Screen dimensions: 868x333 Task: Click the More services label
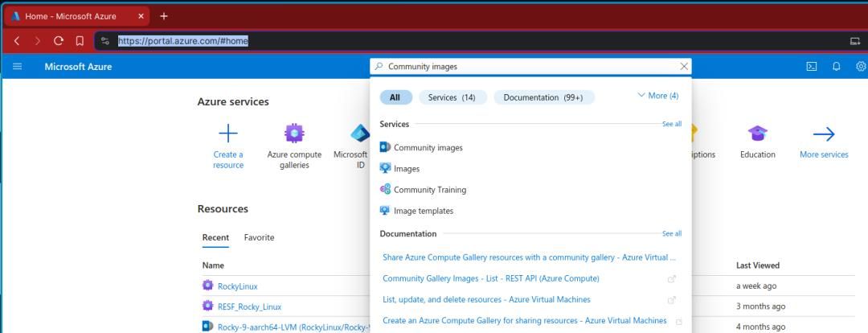(824, 154)
